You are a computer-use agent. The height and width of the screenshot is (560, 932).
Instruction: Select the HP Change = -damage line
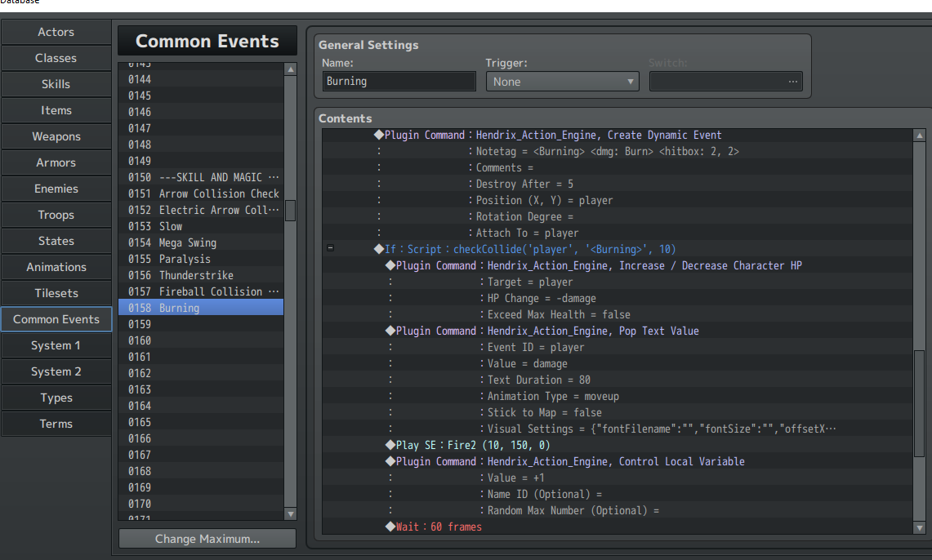tap(617, 298)
